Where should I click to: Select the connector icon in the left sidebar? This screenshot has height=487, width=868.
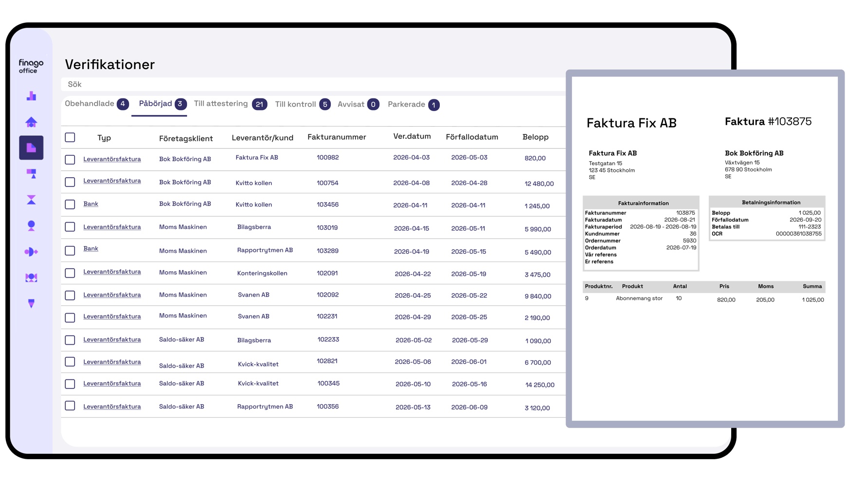pyautogui.click(x=31, y=251)
